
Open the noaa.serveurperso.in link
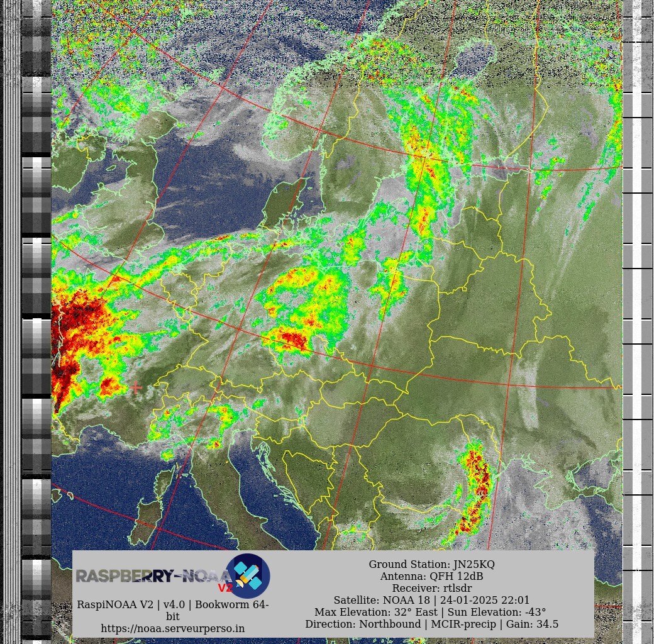[x=173, y=628]
